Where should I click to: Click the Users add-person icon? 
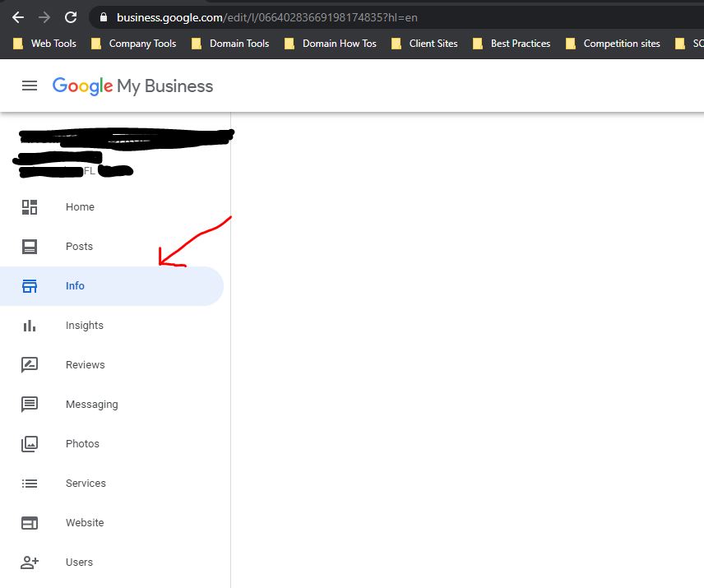(30, 563)
